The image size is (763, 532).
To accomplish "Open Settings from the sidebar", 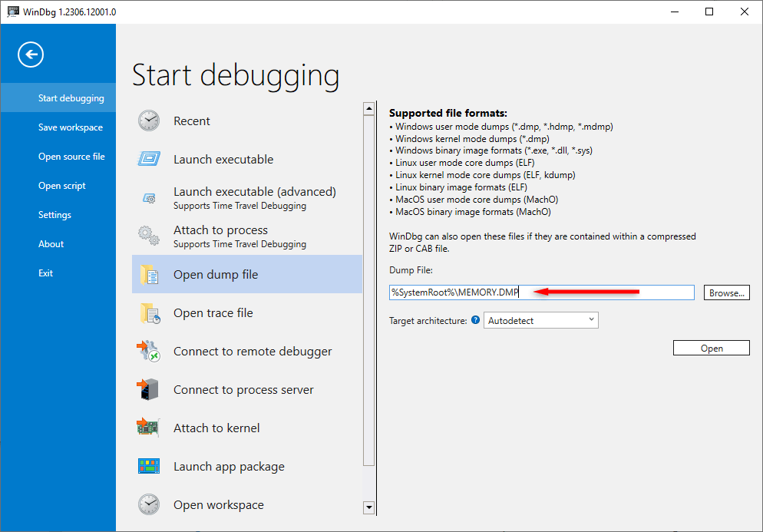I will pos(54,215).
